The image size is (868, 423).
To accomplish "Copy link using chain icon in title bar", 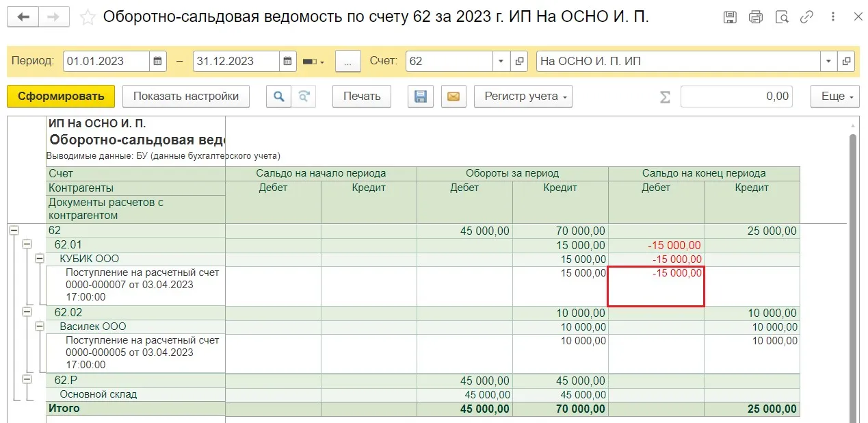I will coord(806,17).
